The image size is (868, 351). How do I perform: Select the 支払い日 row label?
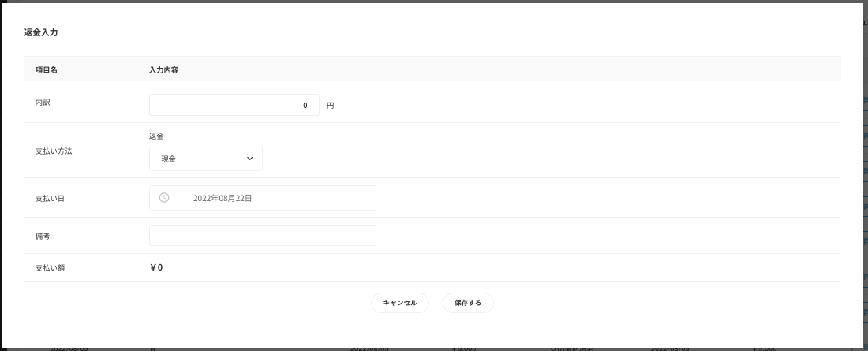50,199
